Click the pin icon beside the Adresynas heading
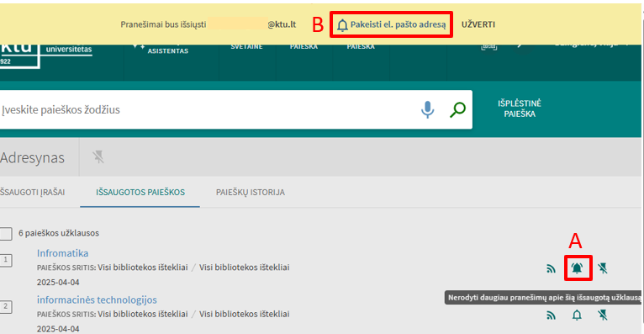The width and height of the screenshot is (644, 334). tap(98, 157)
